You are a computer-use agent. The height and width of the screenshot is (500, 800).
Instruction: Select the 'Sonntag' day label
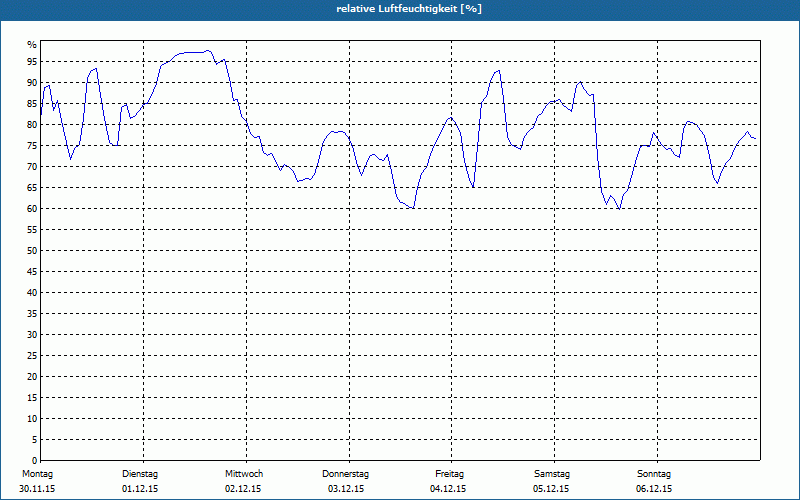[654, 474]
